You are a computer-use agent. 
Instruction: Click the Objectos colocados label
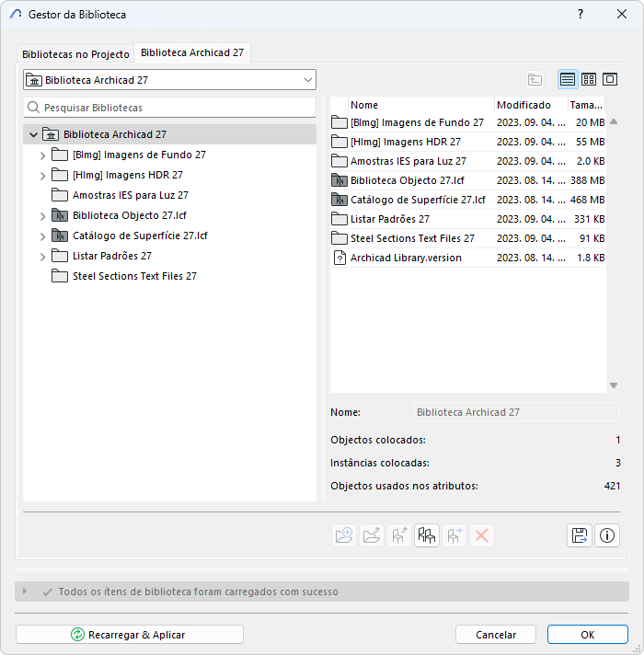(378, 440)
